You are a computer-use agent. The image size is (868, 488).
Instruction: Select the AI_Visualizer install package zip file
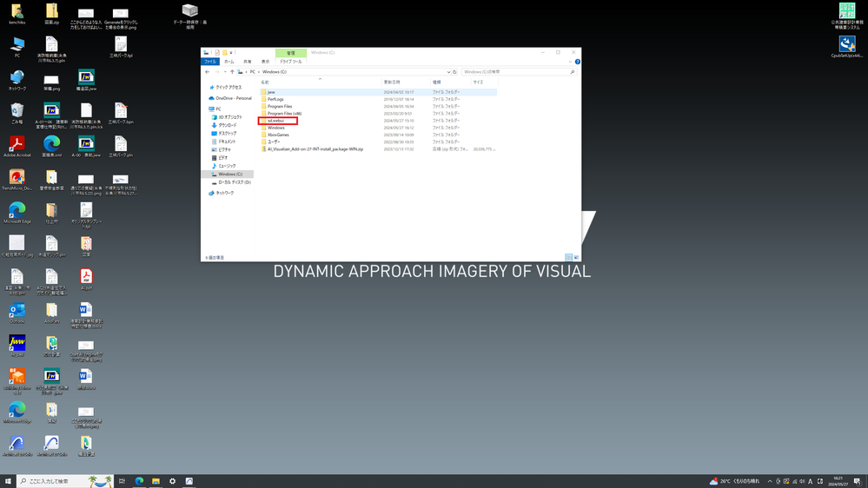(x=315, y=149)
